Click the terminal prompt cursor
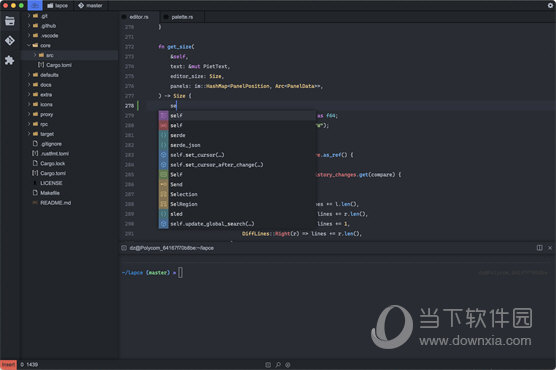The image size is (556, 370). pos(180,272)
